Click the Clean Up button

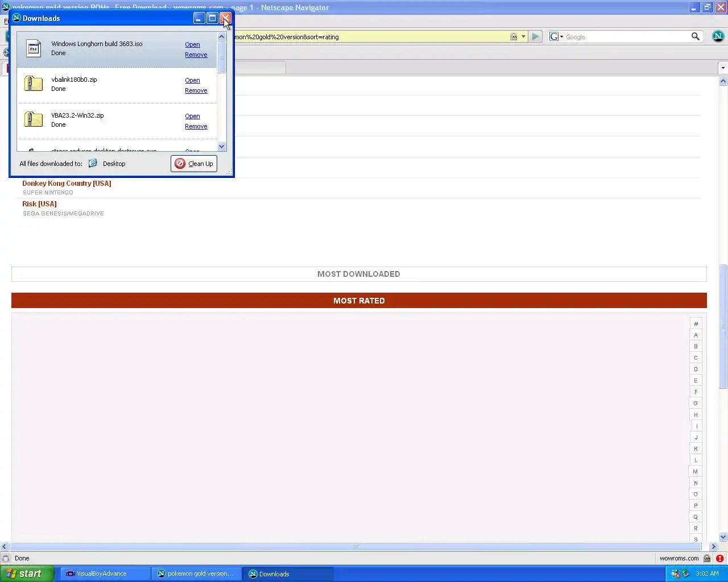(x=194, y=163)
